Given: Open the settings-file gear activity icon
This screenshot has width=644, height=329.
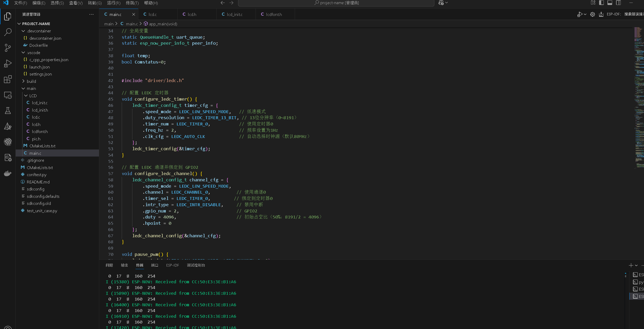Looking at the screenshot, I should click(x=8, y=158).
